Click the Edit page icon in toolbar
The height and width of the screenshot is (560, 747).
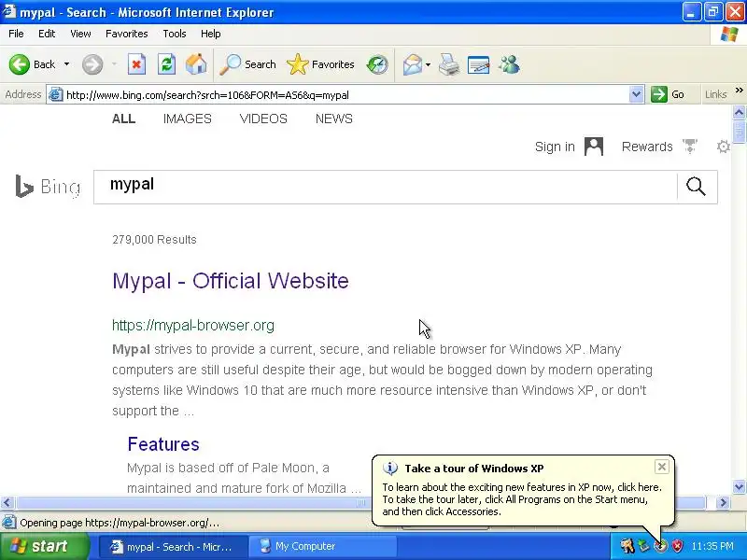pos(479,64)
